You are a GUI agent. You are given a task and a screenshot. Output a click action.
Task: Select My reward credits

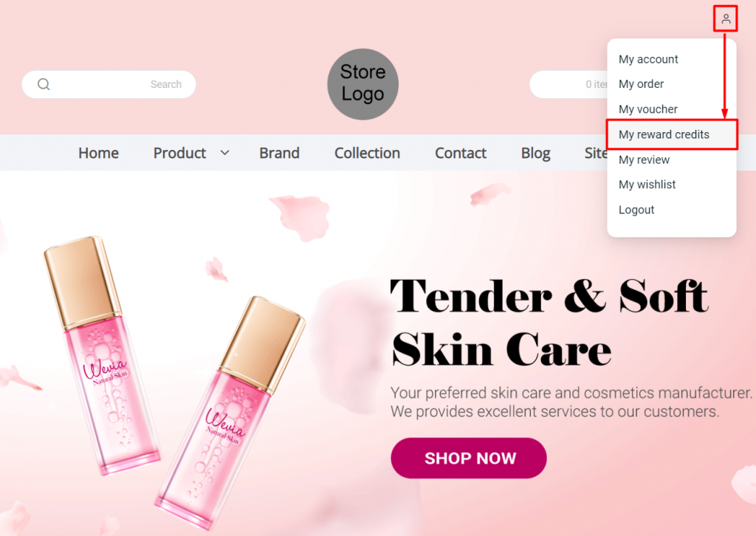[664, 134]
